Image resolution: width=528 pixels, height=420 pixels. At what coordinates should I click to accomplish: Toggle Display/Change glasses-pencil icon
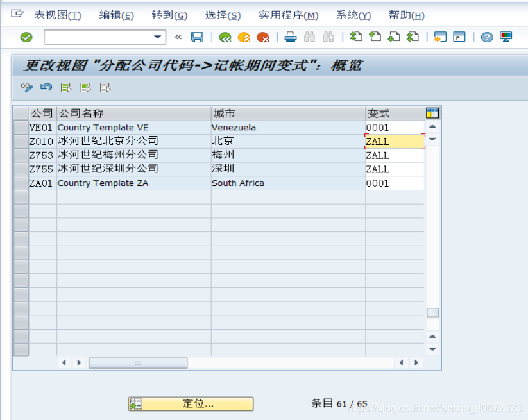[27, 87]
